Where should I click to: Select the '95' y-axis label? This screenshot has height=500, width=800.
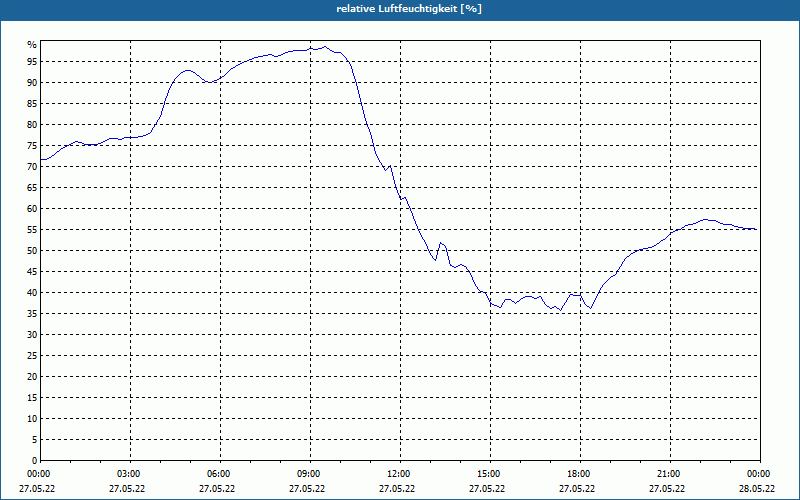(32, 62)
